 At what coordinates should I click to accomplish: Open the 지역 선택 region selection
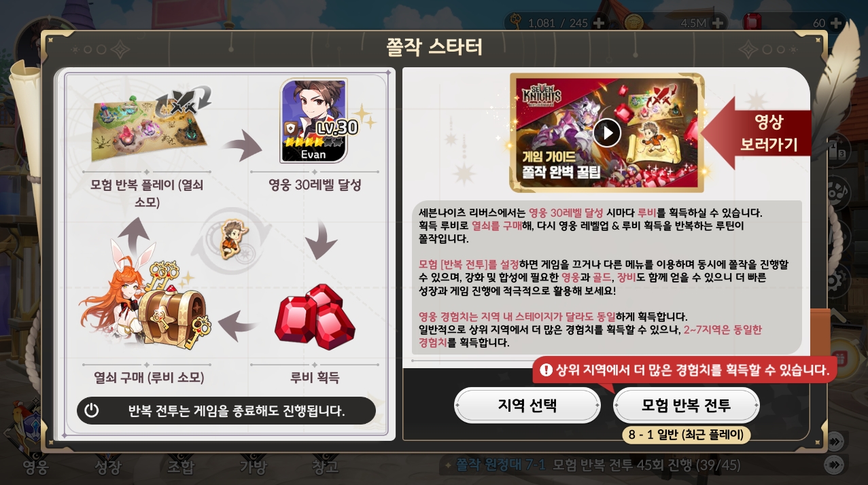click(527, 406)
